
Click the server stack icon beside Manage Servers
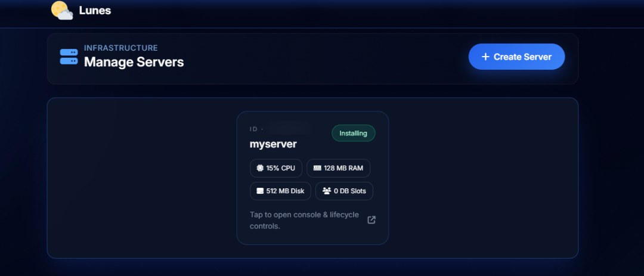(x=69, y=57)
